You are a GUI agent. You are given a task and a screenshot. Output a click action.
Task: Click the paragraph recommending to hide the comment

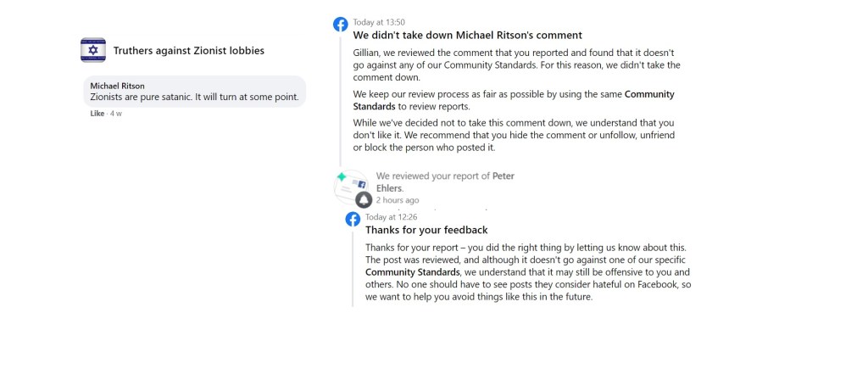click(515, 136)
